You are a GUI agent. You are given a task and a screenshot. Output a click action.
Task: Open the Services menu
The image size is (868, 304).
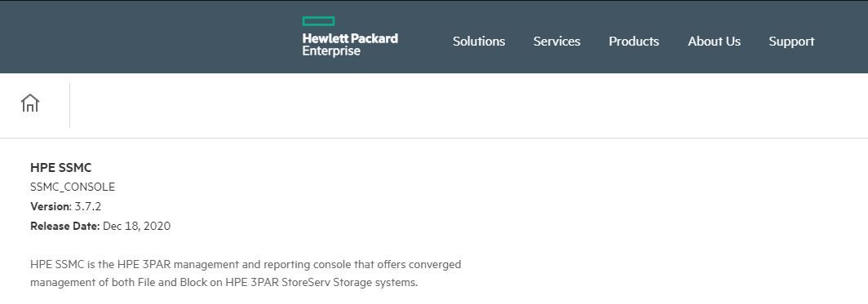[x=557, y=42]
